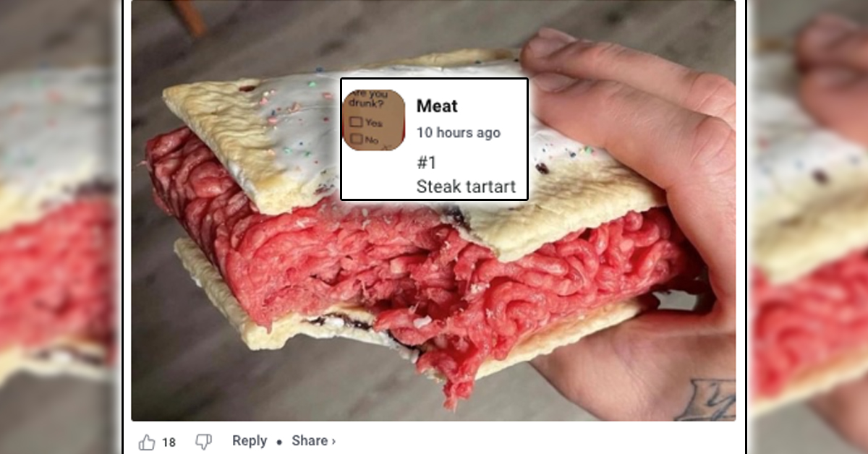Click the Reply link under the image
The width and height of the screenshot is (868, 454).
pos(250,441)
